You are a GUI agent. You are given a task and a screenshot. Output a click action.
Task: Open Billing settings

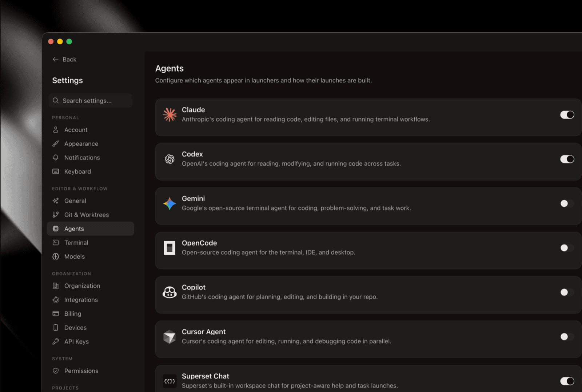click(72, 314)
